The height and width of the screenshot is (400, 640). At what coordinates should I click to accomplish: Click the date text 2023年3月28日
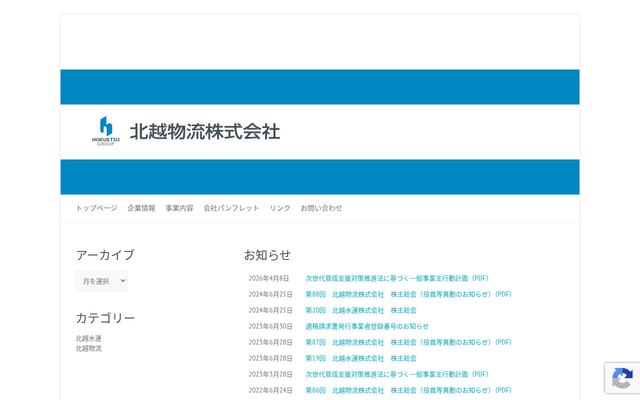[x=271, y=374]
